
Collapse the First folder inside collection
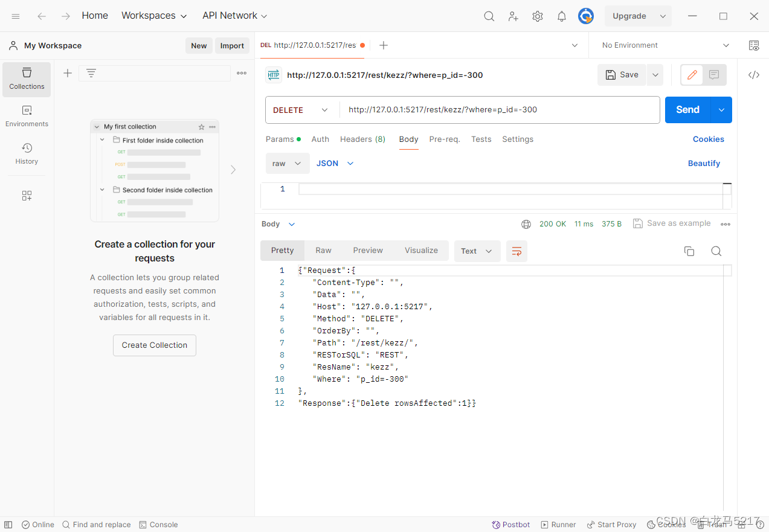coord(102,140)
